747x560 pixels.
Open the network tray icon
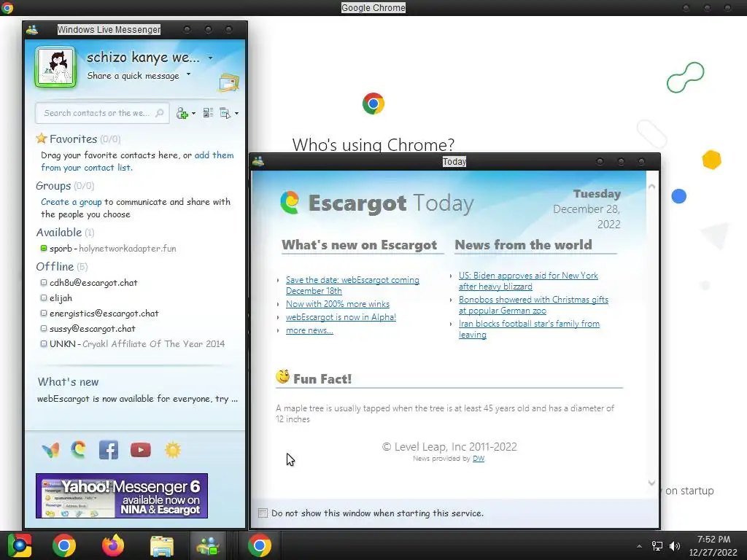[657, 545]
